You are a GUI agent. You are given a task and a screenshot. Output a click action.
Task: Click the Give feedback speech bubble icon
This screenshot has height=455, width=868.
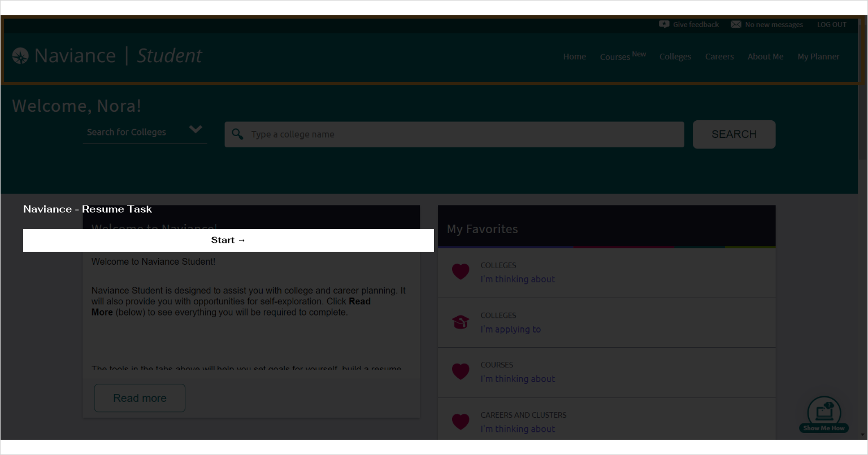click(664, 24)
